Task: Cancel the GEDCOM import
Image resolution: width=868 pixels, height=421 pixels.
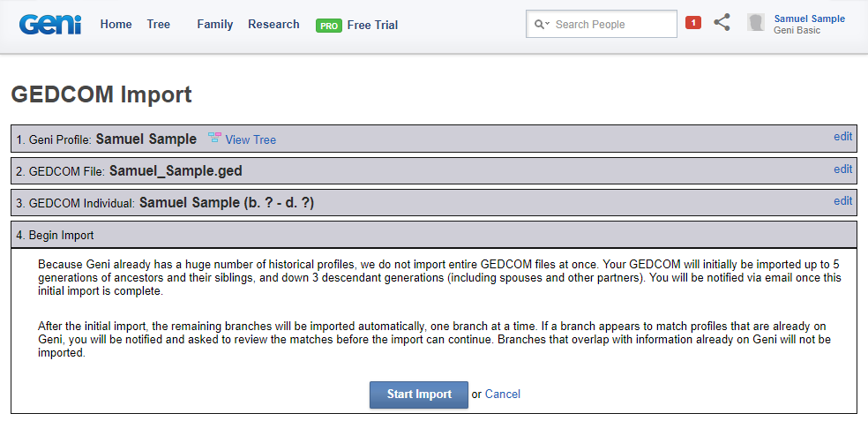Action: point(503,394)
